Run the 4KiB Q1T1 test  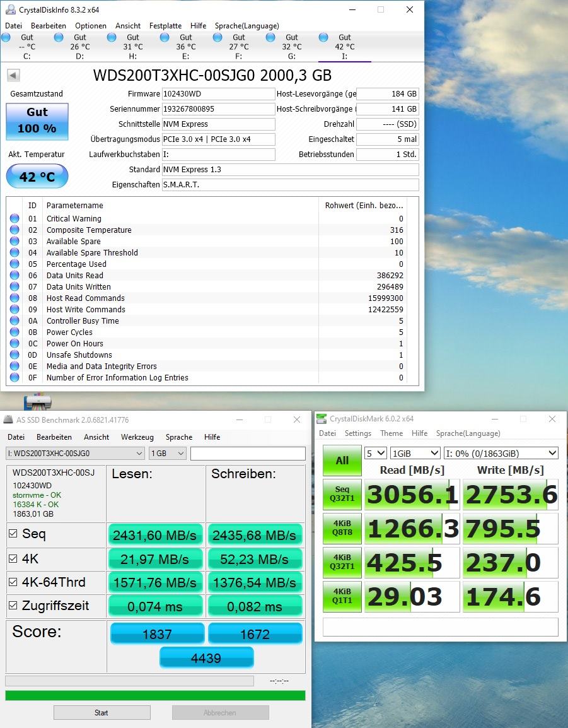point(342,596)
